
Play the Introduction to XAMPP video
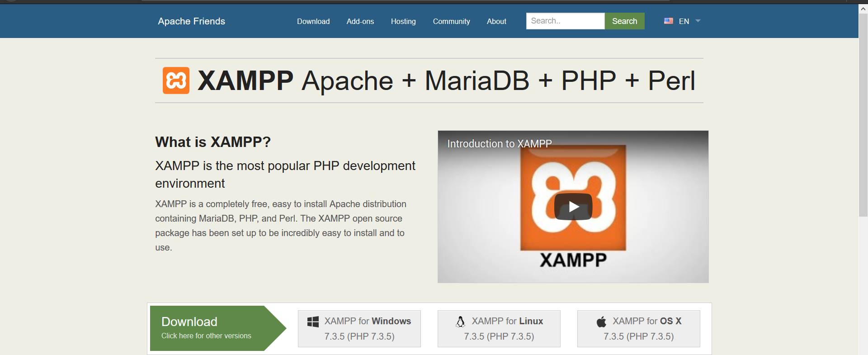pos(573,207)
